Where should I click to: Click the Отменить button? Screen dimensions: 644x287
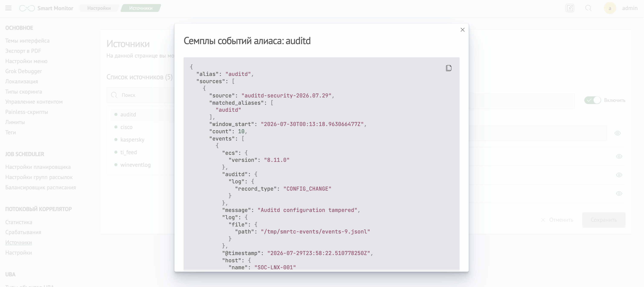[x=557, y=220]
